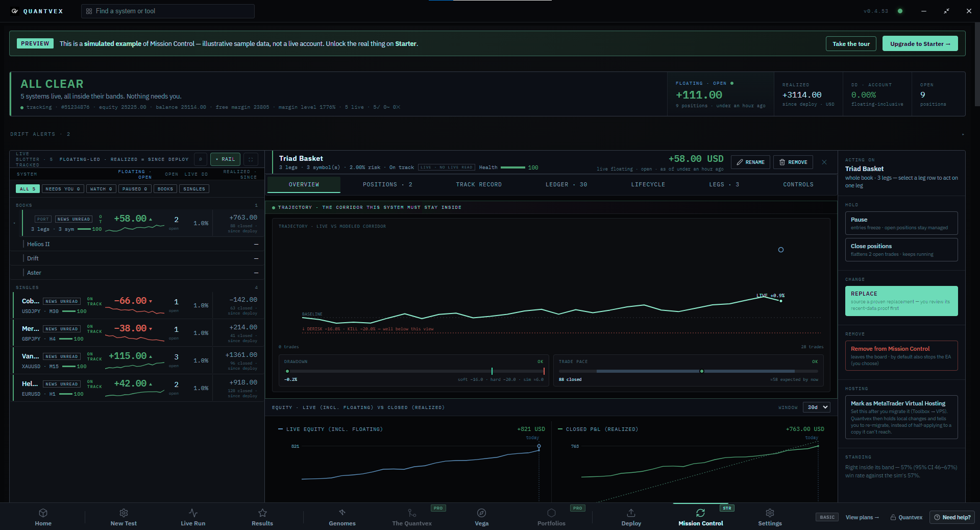Viewport: 980px width, 530px height.
Task: Open the Genomes section
Action: (342, 517)
